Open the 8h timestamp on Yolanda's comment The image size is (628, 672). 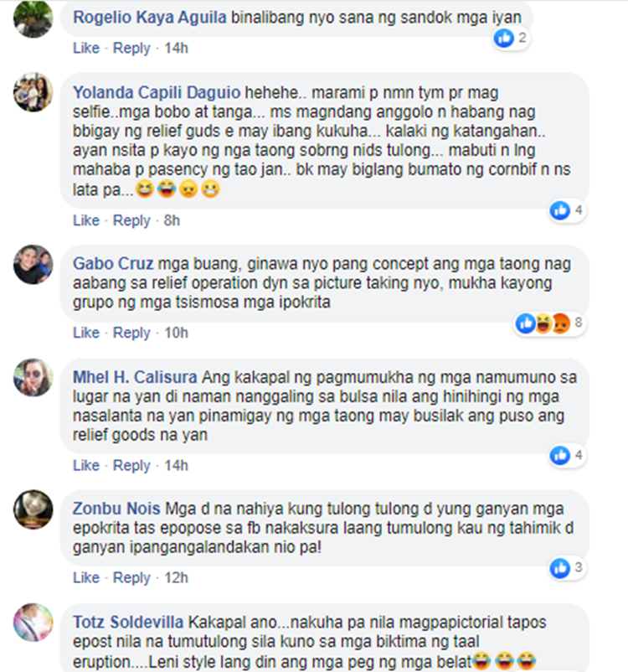coord(172,220)
